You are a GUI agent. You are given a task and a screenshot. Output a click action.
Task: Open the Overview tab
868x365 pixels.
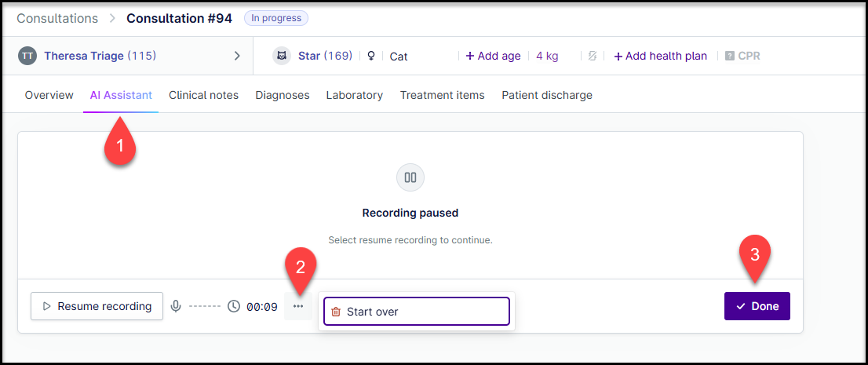click(x=49, y=95)
